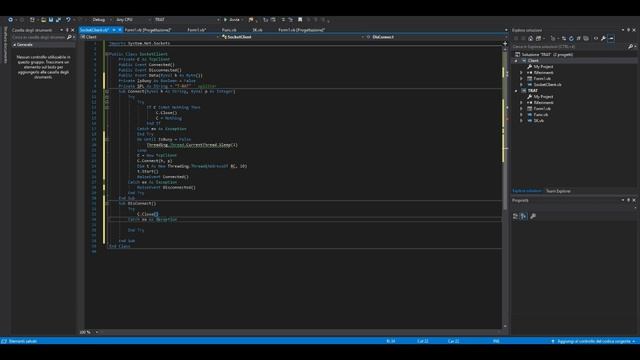Switch to the SocketClient.vb tab
This screenshot has width=640, height=360.
point(94,30)
